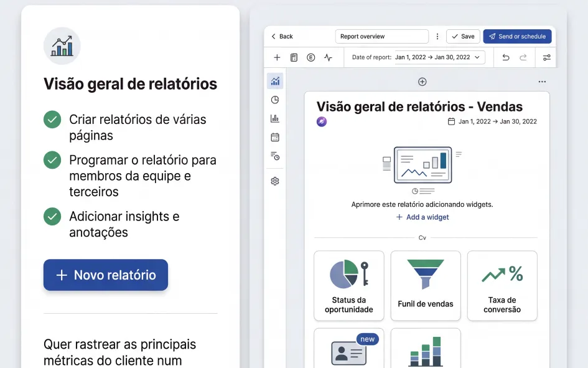The height and width of the screenshot is (368, 588).
Task: Click the plus add icon in toolbar
Action: click(277, 57)
